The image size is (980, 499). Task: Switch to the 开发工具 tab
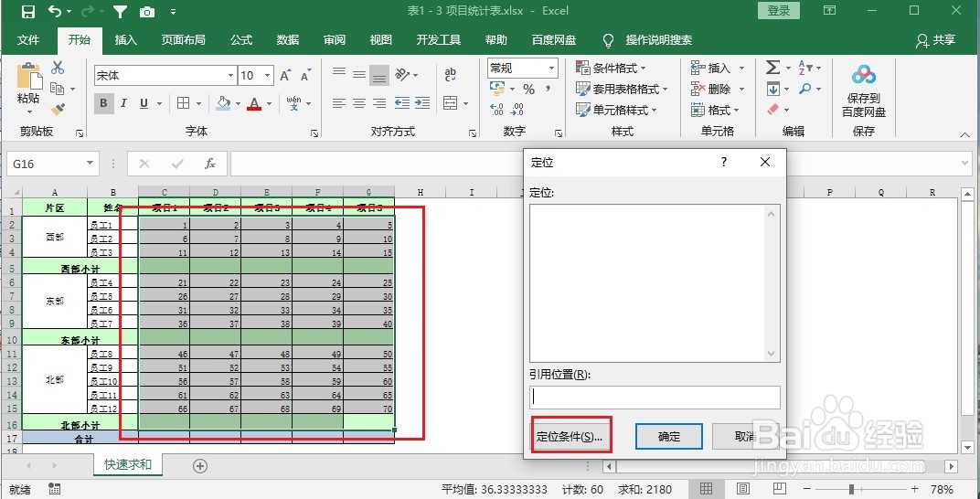pos(439,40)
